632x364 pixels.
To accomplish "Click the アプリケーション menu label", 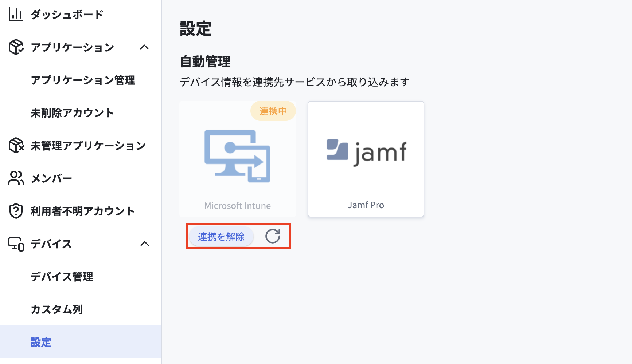I will [73, 47].
